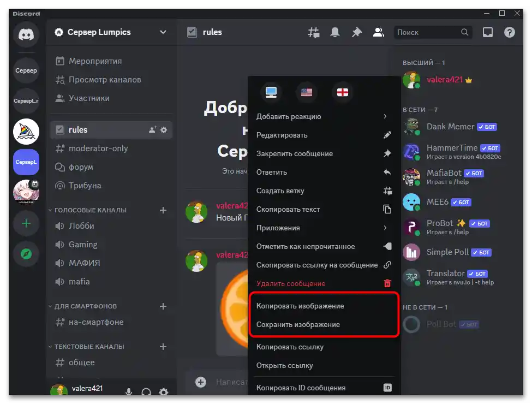The width and height of the screenshot is (532, 404).
Task: Expand Приложения submenu
Action: 324,228
